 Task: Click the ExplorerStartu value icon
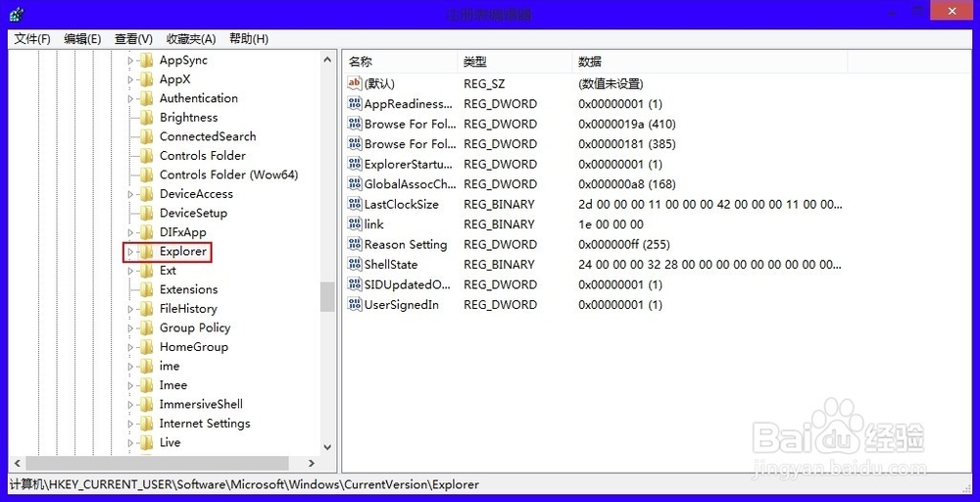coord(355,164)
